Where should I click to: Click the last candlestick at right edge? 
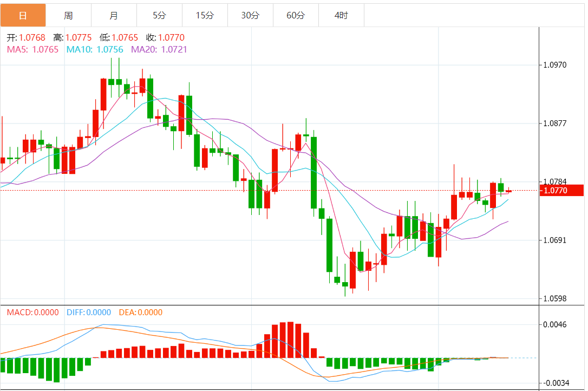(x=508, y=191)
